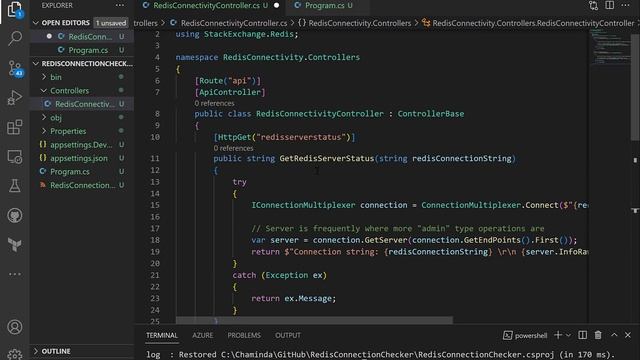Switch to RedisConnectivityController.cs editor tab
This screenshot has width=640, height=360.
point(206,5)
